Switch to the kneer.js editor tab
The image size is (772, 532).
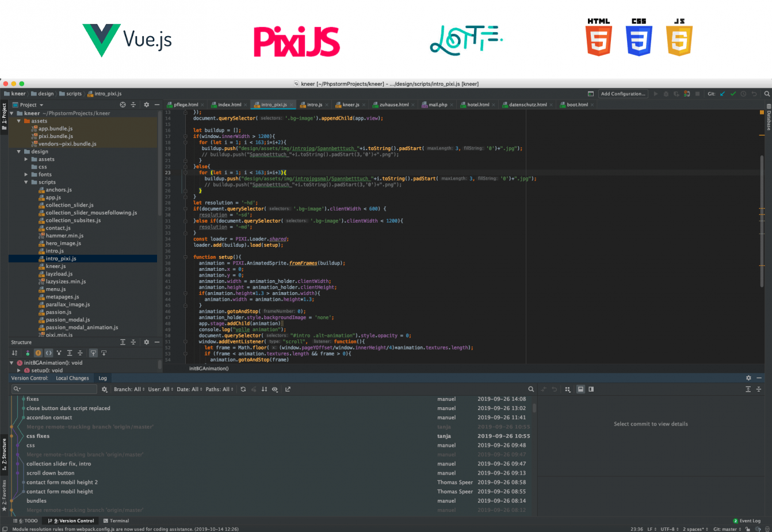click(x=350, y=105)
